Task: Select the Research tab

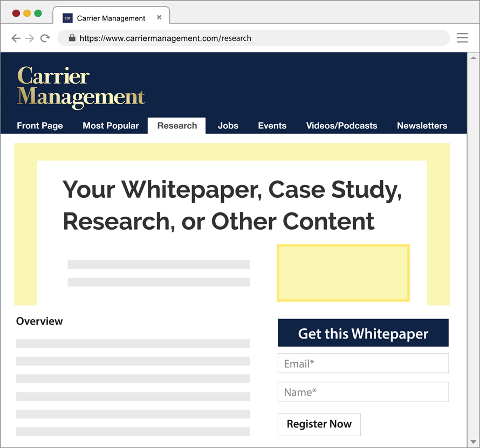Action: tap(177, 126)
